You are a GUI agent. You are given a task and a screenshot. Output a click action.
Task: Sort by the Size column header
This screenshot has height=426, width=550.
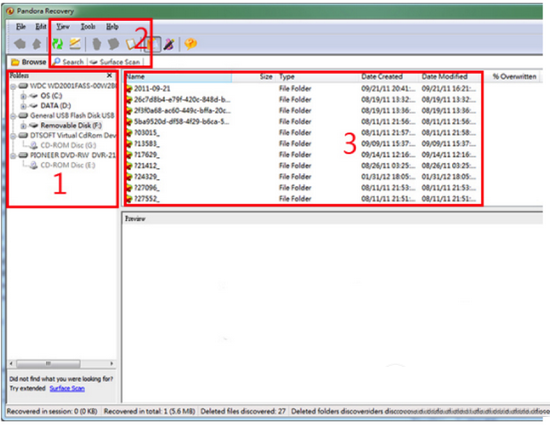[253, 77]
